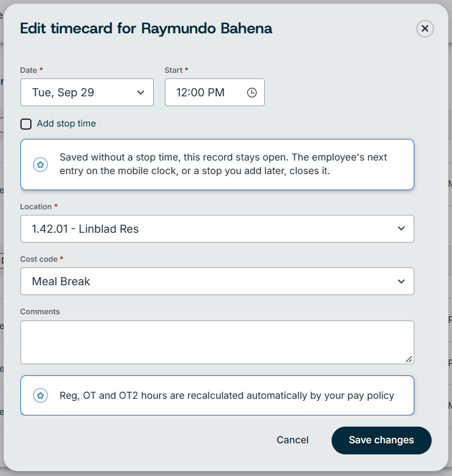Click the Cost code field label
This screenshot has width=452, height=476.
(x=38, y=259)
